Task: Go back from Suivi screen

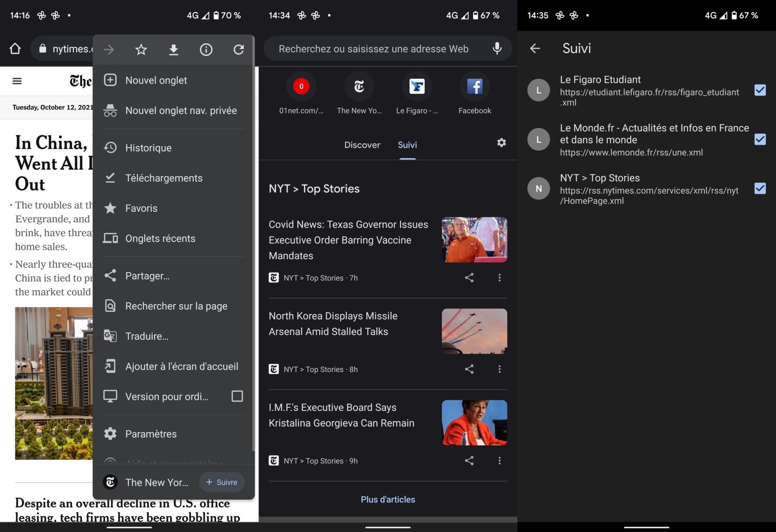Action: click(535, 49)
